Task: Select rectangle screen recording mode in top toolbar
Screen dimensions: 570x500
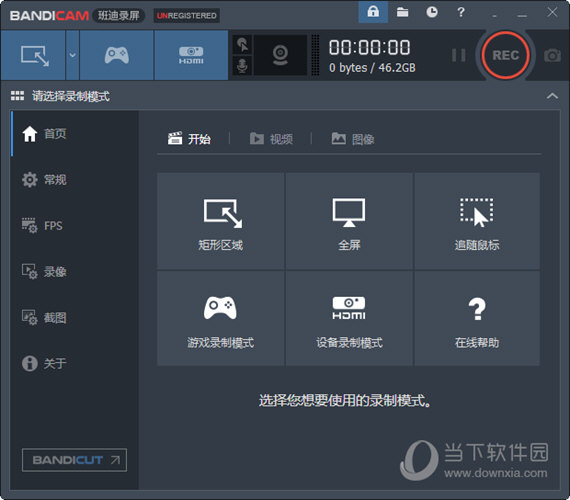Action: click(33, 55)
